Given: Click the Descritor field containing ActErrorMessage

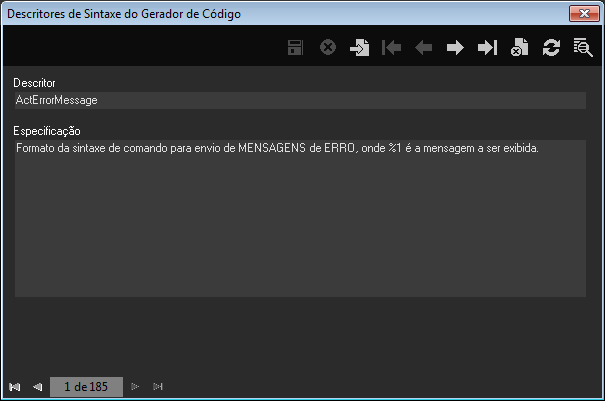Looking at the screenshot, I should point(299,100).
